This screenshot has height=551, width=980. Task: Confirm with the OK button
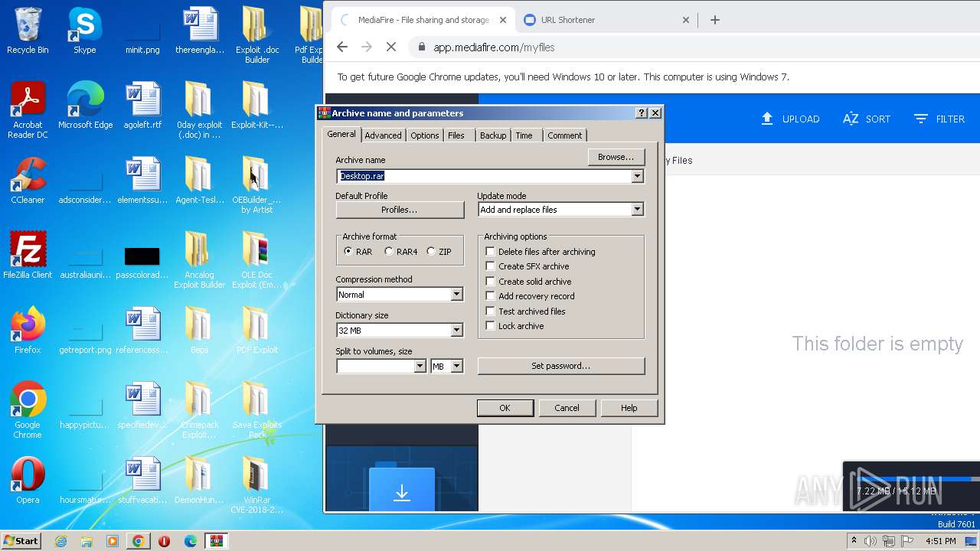click(505, 408)
